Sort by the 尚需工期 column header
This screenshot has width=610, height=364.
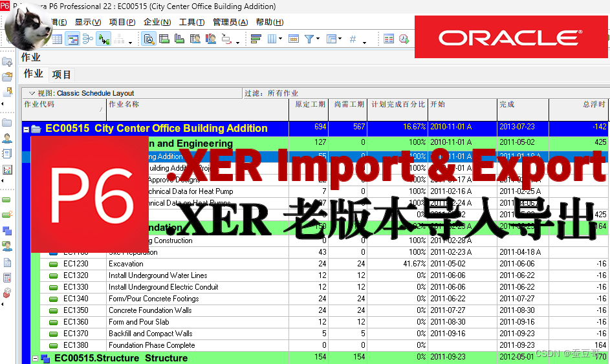(348, 110)
